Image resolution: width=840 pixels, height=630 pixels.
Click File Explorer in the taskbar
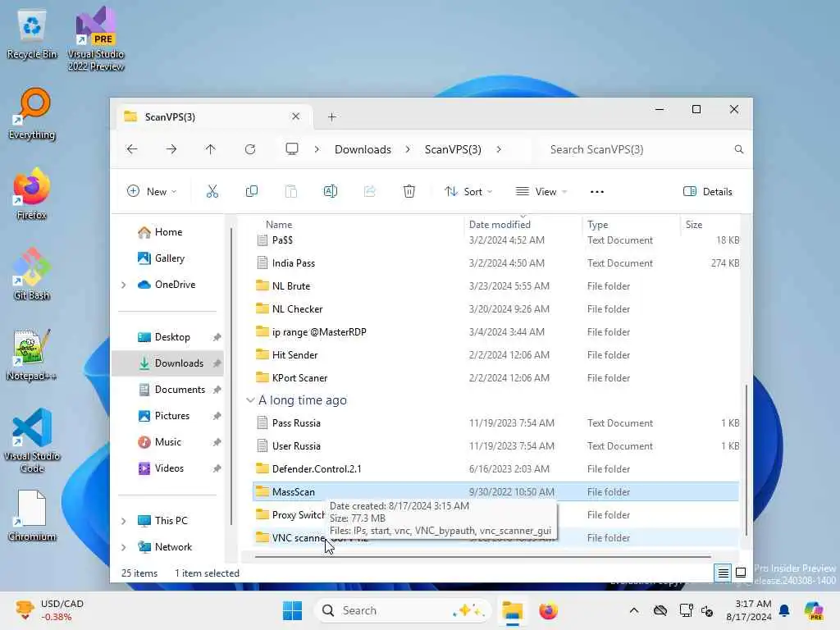tap(512, 610)
